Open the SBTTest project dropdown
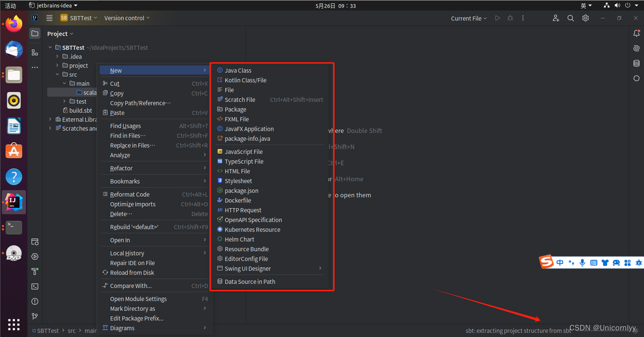The width and height of the screenshot is (644, 337). (x=79, y=18)
